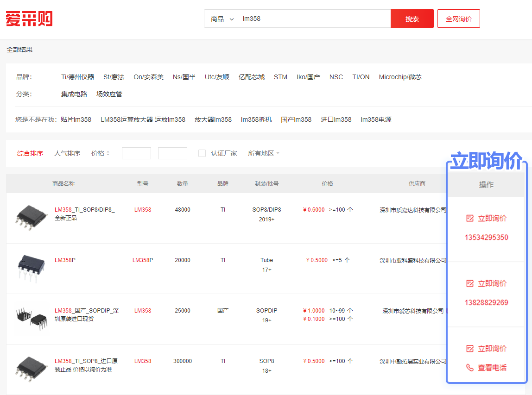Click suggested search lm358拆机

[x=256, y=119]
